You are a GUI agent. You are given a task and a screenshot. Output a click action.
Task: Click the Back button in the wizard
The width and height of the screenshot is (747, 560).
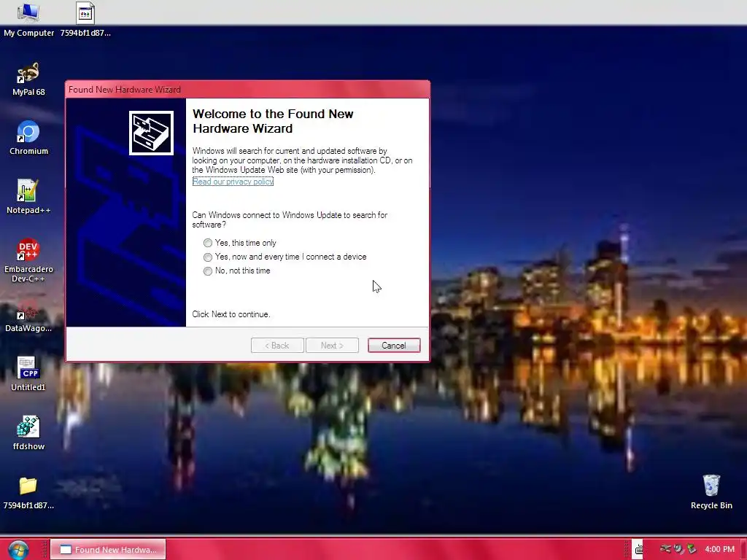(x=277, y=345)
